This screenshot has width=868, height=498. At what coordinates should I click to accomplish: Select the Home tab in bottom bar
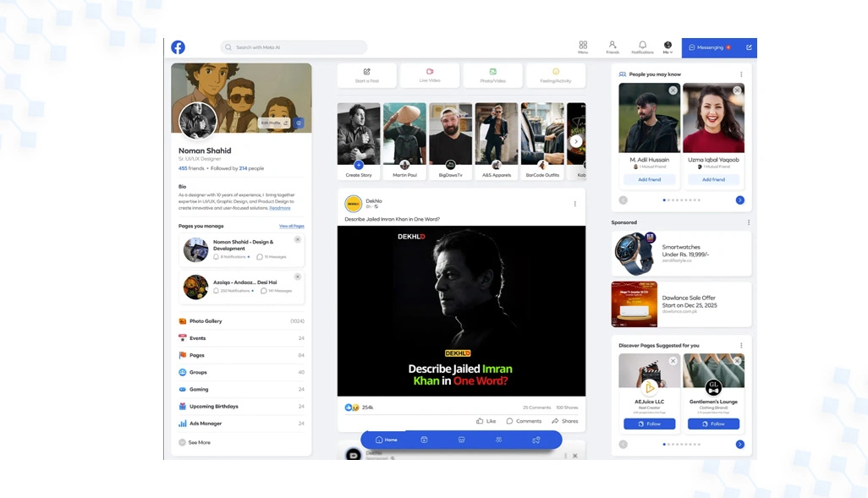pyautogui.click(x=387, y=440)
